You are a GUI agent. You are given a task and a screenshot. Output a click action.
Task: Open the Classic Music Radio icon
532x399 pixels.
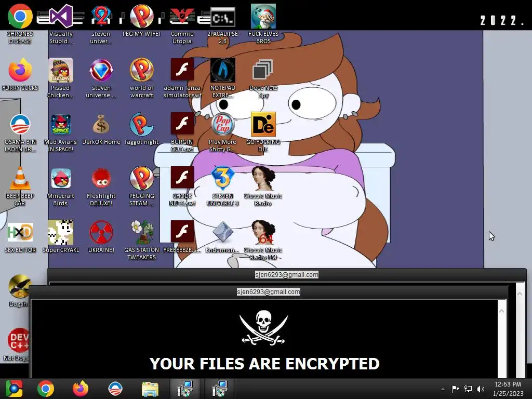click(263, 178)
